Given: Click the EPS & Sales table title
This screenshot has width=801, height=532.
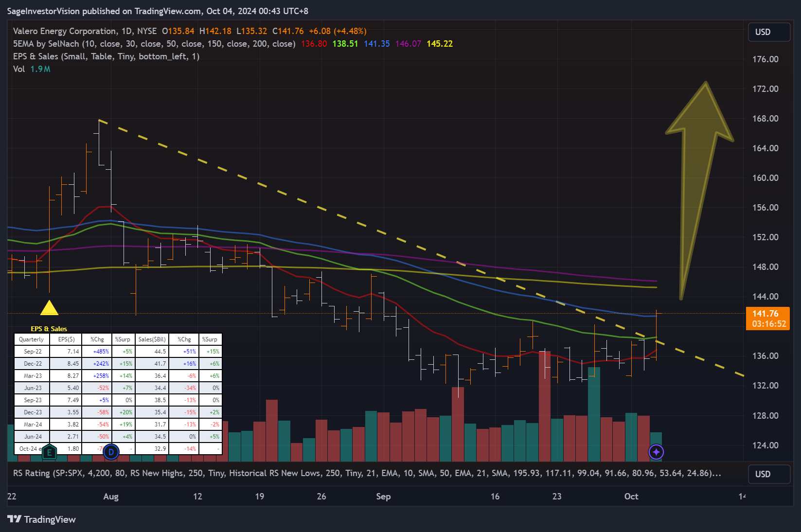Looking at the screenshot, I should point(49,329).
